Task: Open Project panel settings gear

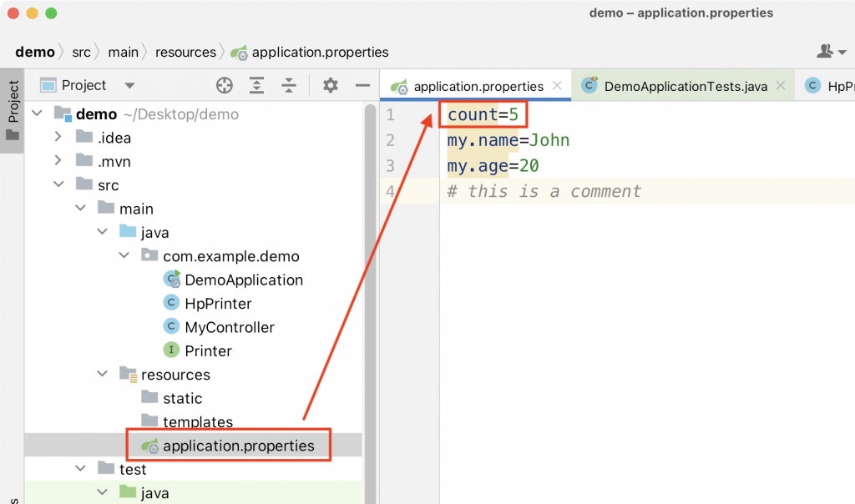Action: pos(331,85)
